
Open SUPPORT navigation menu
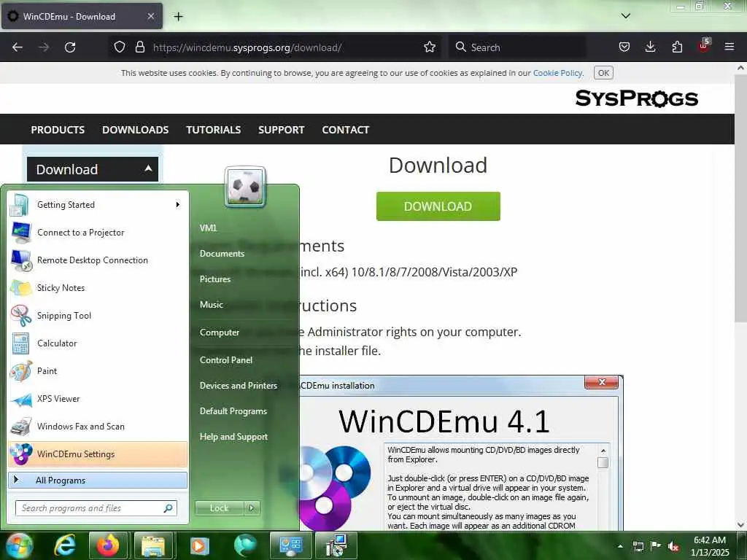[281, 130]
